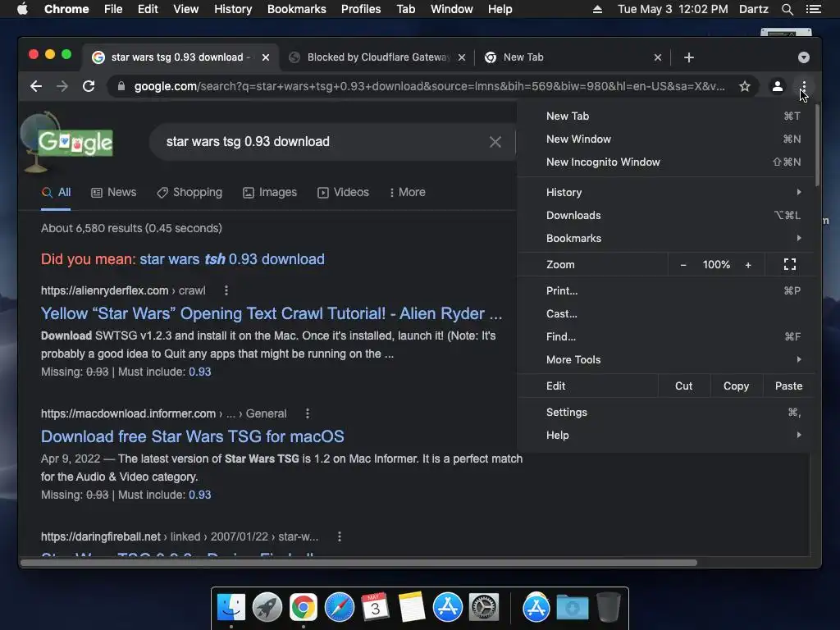The height and width of the screenshot is (630, 840).
Task: Increase zoom with the plus button
Action: coord(748,265)
